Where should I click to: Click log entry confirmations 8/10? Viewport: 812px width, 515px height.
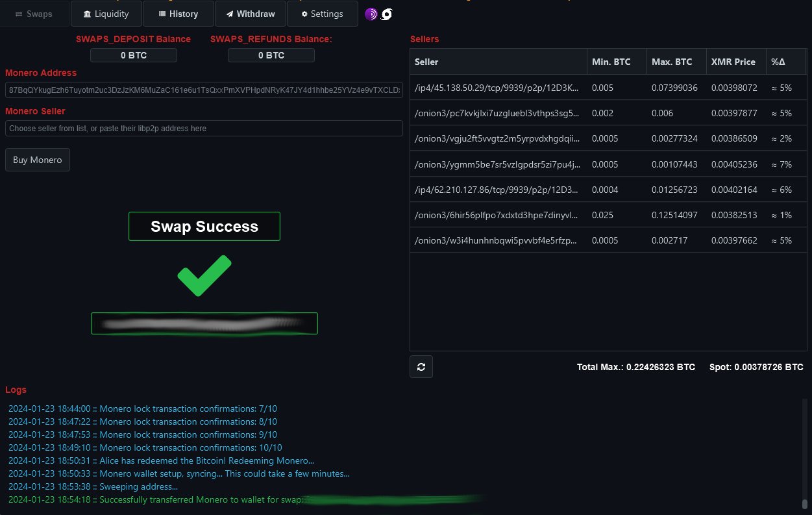143,421
